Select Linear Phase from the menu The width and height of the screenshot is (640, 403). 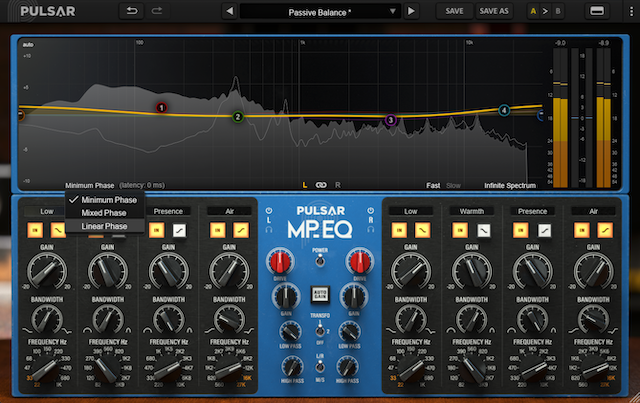pyautogui.click(x=104, y=226)
